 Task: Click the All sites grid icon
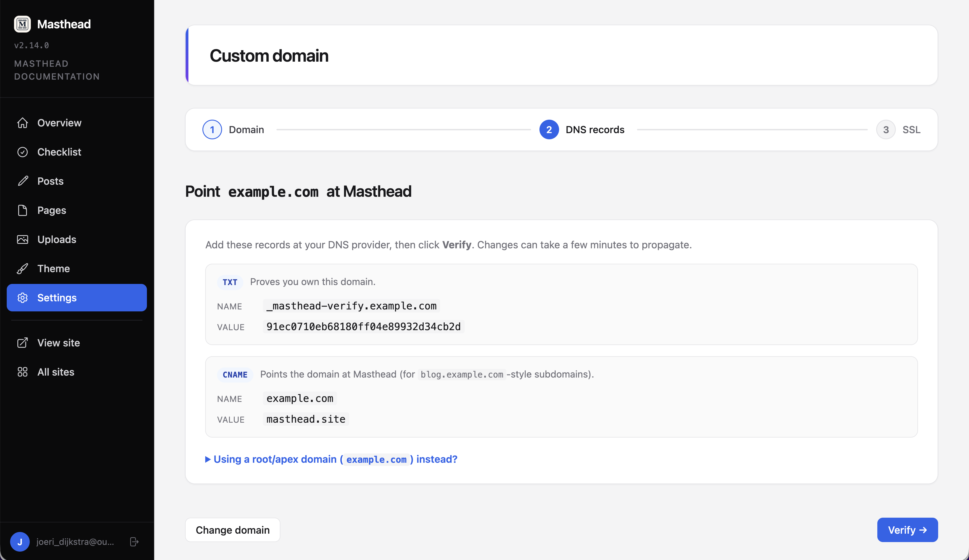pyautogui.click(x=23, y=372)
